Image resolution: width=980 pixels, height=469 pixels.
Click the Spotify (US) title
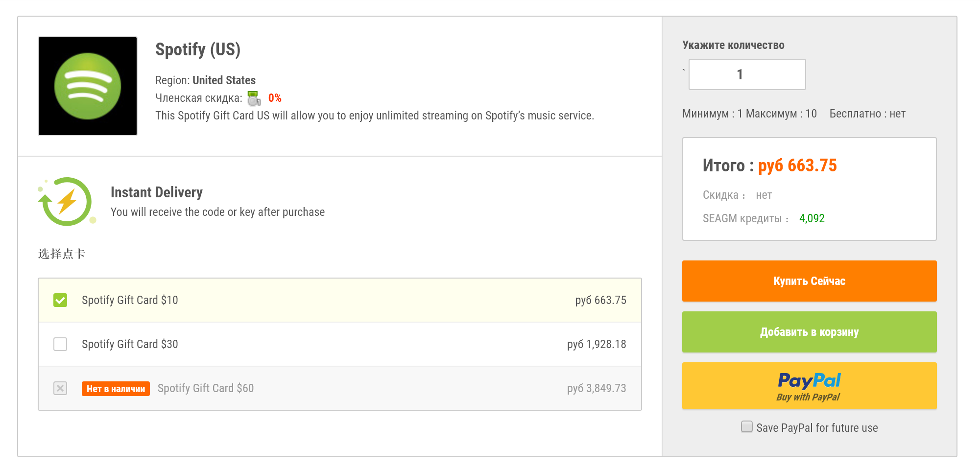pyautogui.click(x=198, y=49)
